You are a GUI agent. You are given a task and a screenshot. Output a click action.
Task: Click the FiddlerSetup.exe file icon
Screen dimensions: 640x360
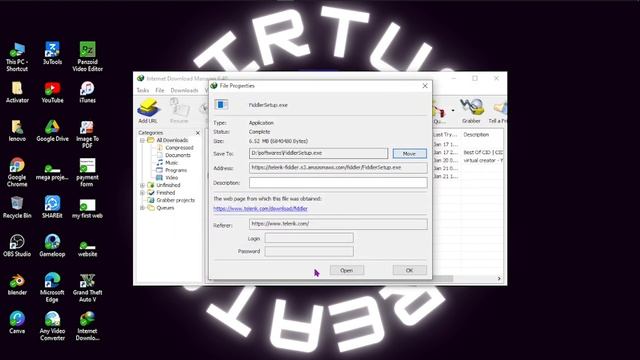[x=222, y=105]
